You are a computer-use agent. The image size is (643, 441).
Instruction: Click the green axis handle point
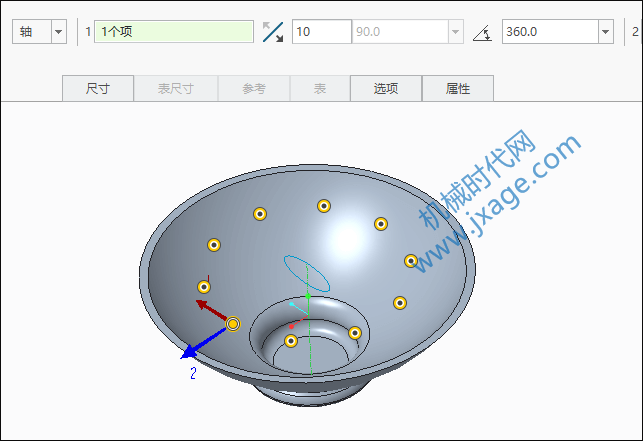coord(308,296)
